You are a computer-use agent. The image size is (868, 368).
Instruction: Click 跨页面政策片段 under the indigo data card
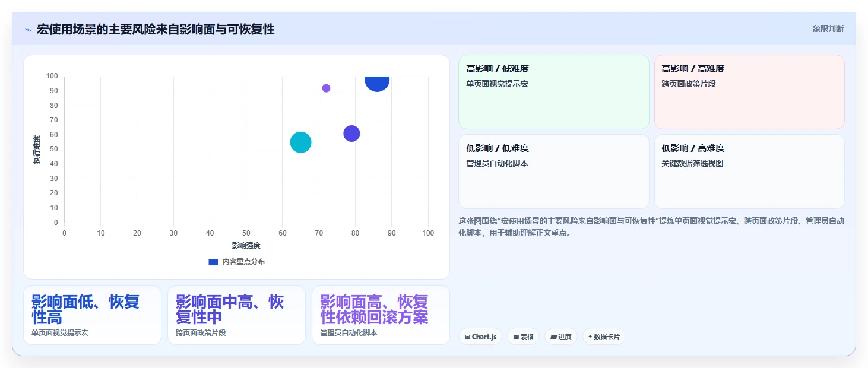201,332
